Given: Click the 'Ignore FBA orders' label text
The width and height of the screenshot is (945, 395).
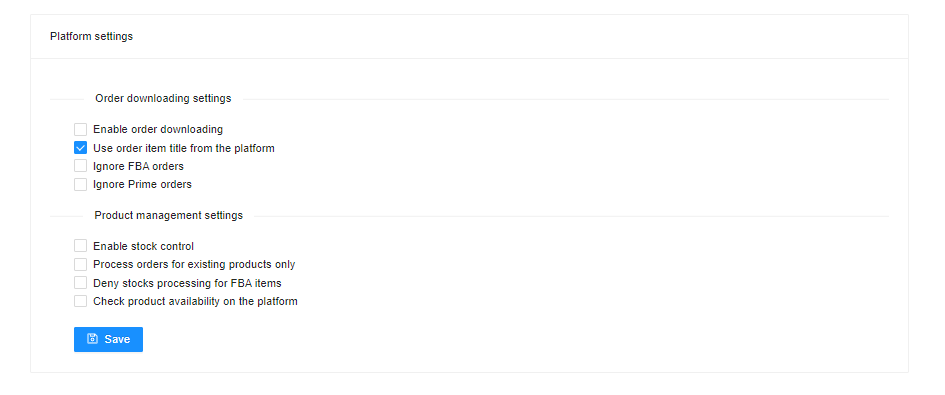Looking at the screenshot, I should (x=138, y=166).
